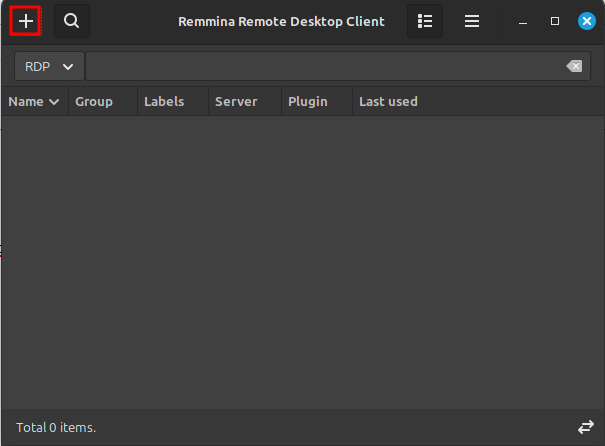Switch list/tree view using the view icon
The width and height of the screenshot is (605, 446).
click(425, 21)
